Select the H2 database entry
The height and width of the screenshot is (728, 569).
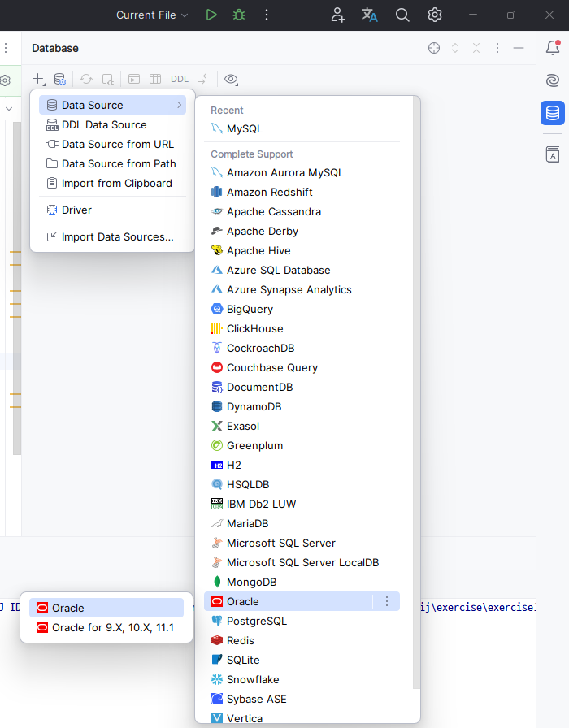pyautogui.click(x=302, y=466)
